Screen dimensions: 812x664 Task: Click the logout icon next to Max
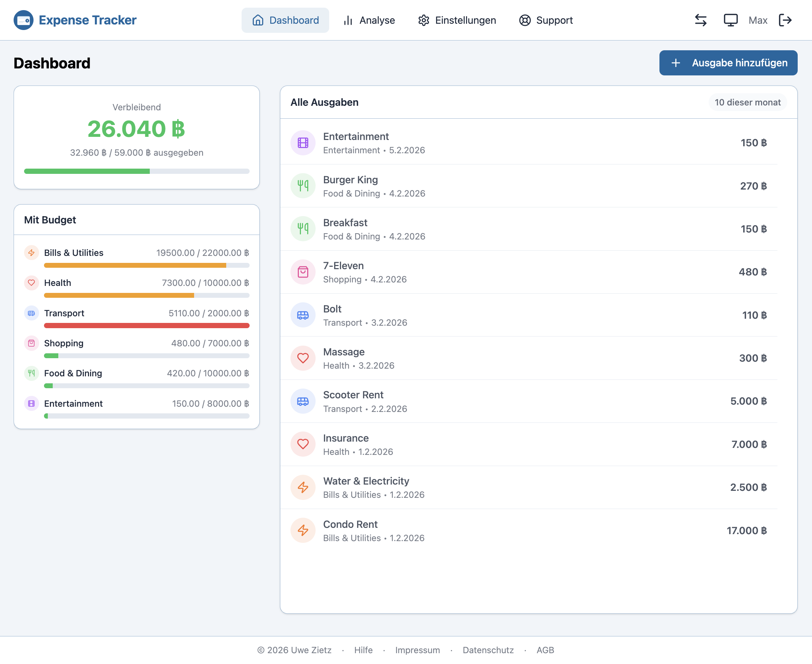(x=785, y=20)
